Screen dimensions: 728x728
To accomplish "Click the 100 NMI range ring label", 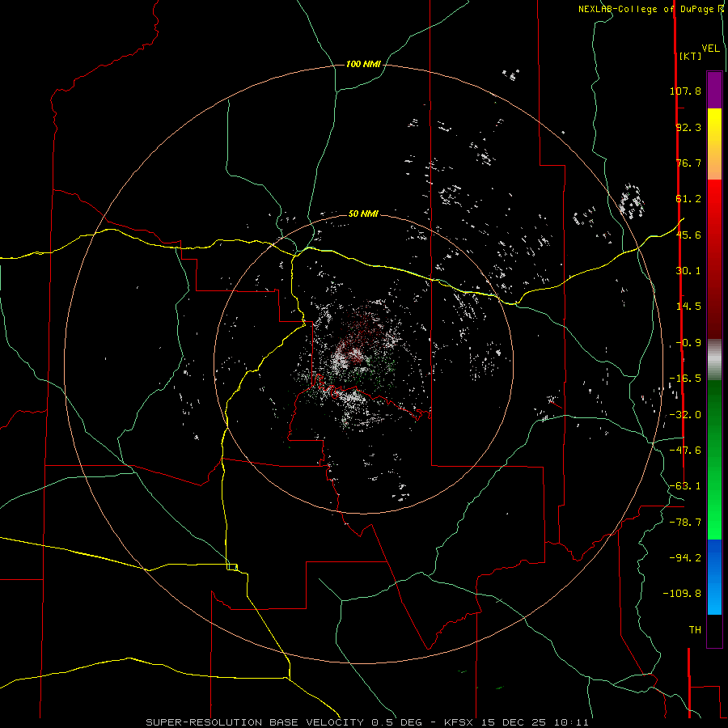I will click(x=363, y=64).
